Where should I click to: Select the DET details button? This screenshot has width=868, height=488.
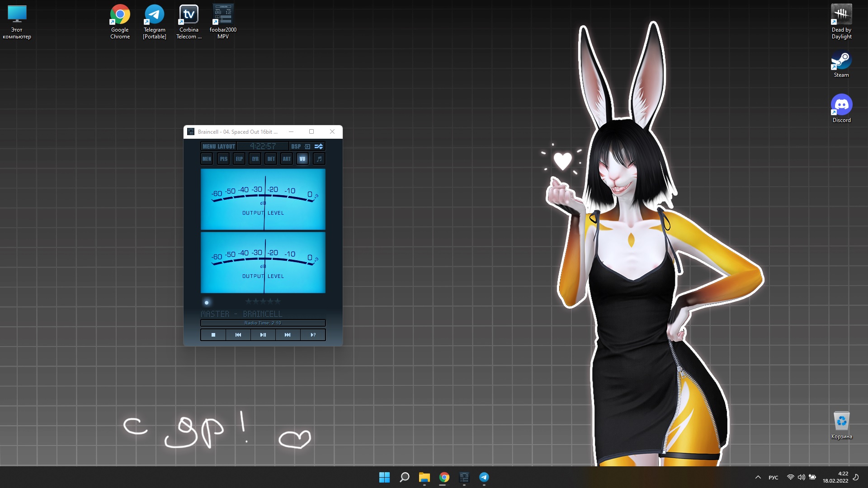(271, 159)
